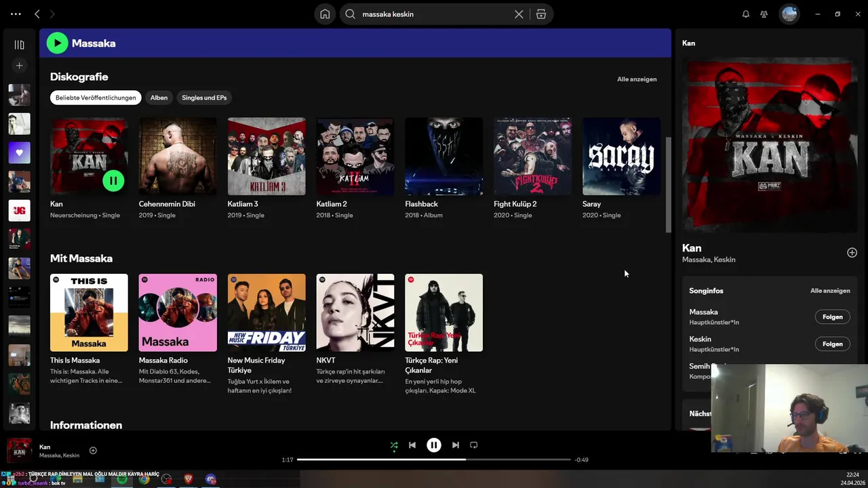Open Cehennemin Dibi single cover

(178, 156)
